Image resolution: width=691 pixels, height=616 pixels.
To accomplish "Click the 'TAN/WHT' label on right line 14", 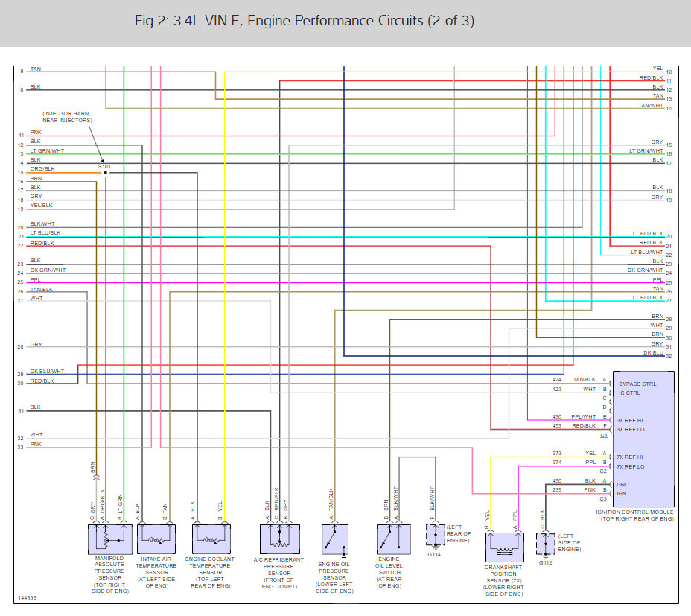I will 651,105.
